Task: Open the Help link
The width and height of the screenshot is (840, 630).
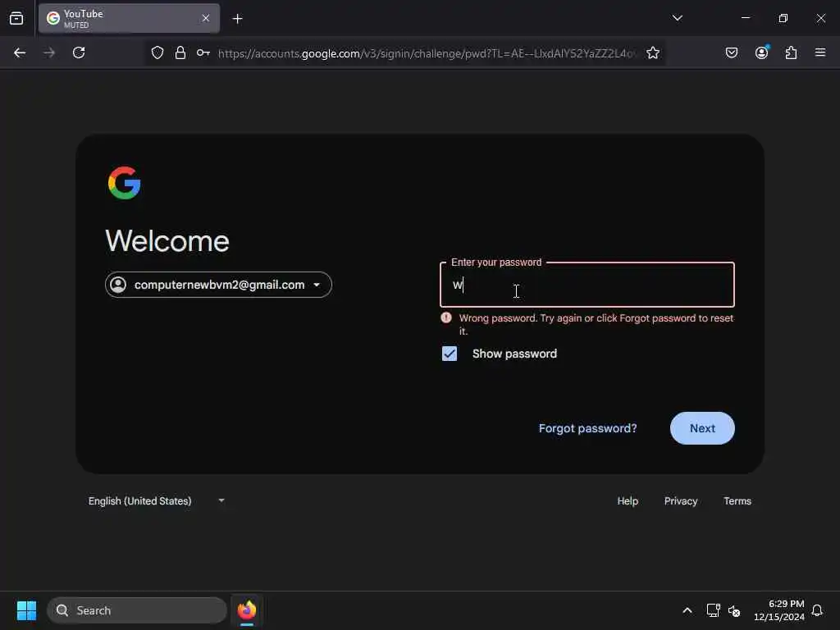Action: [628, 501]
